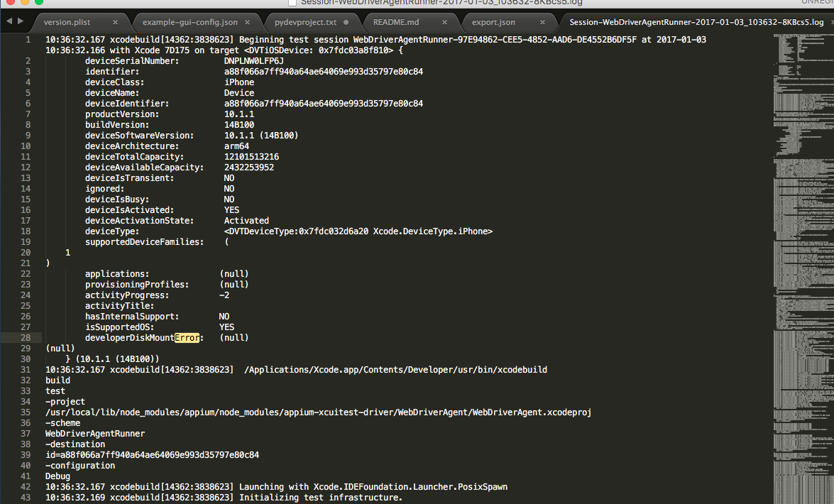Click the WebDriverAgent.xcodeproj path line
Screen dimensions: 834x504
318,412
